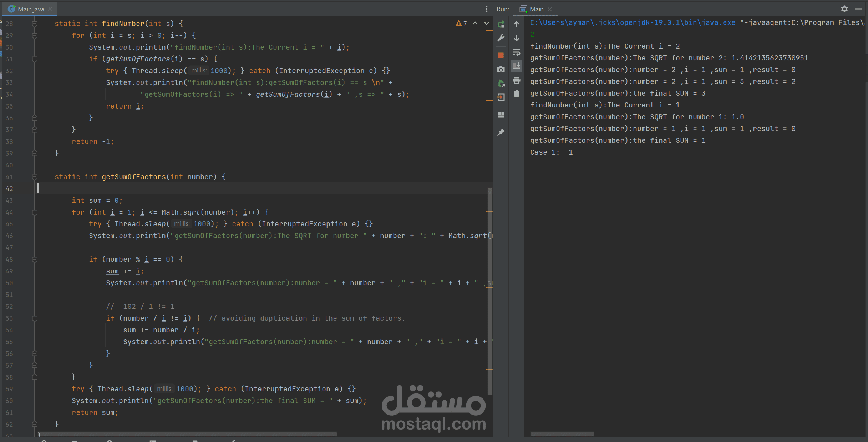Collapse the getSumOfFactors method fold
The image size is (868, 442).
click(x=35, y=177)
